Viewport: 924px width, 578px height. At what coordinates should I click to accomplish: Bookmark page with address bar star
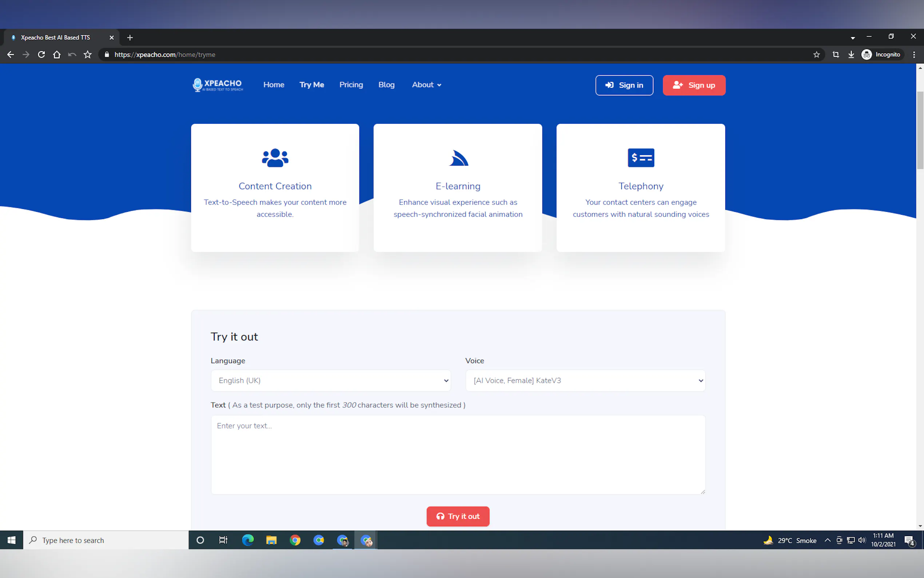point(816,55)
